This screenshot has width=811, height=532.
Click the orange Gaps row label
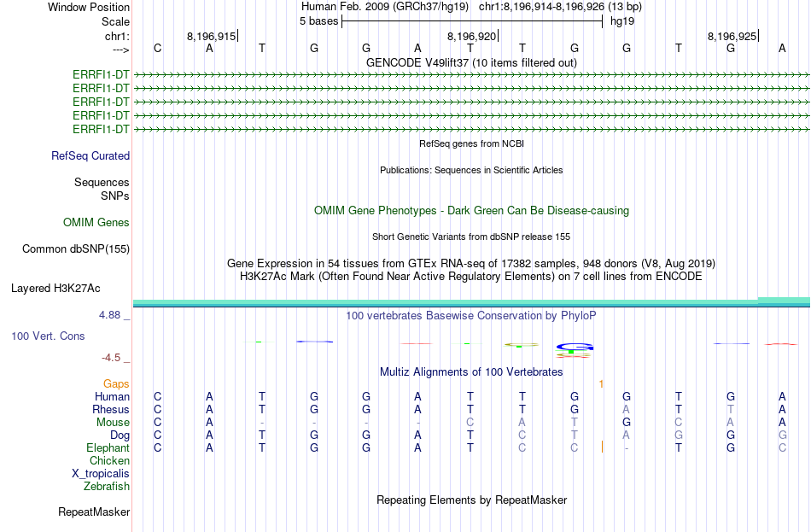coord(116,384)
